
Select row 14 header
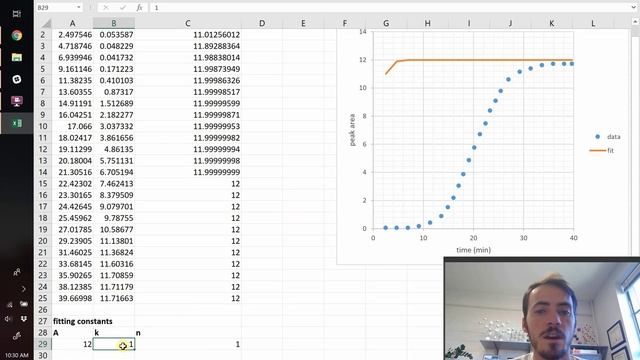coord(43,172)
